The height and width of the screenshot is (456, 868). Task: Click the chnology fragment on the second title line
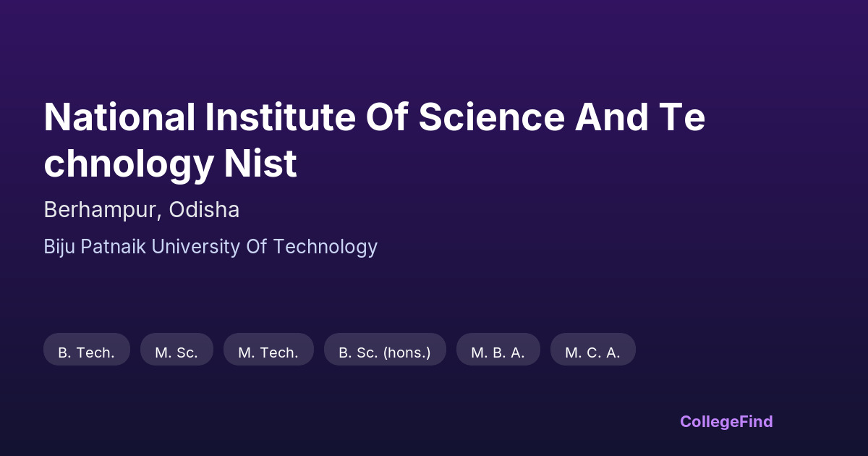[128, 164]
